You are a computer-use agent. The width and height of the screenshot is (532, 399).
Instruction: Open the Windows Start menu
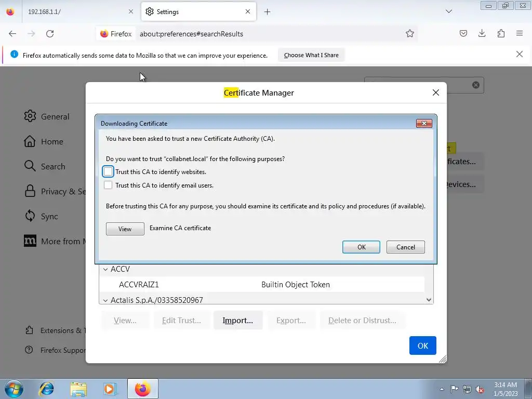click(x=14, y=389)
